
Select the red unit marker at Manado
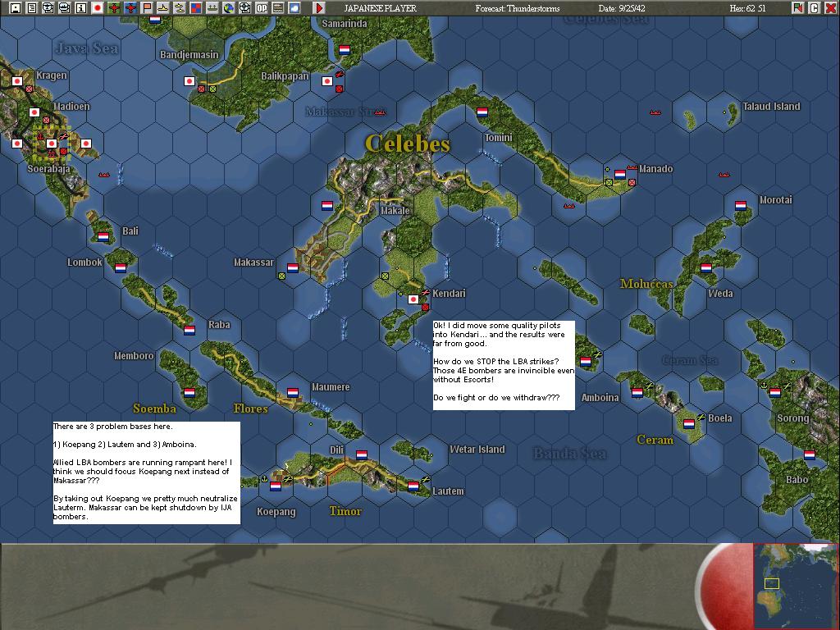tap(632, 183)
